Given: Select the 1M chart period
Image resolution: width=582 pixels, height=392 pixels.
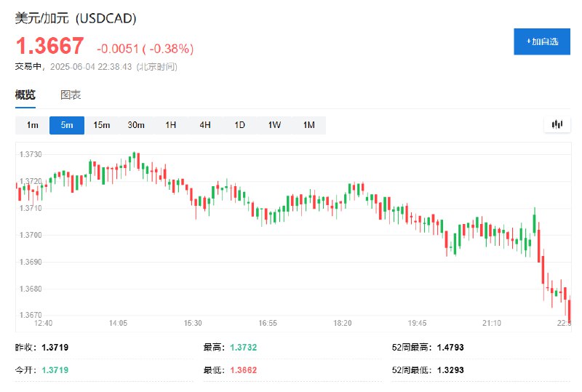Looking at the screenshot, I should pyautogui.click(x=308, y=125).
